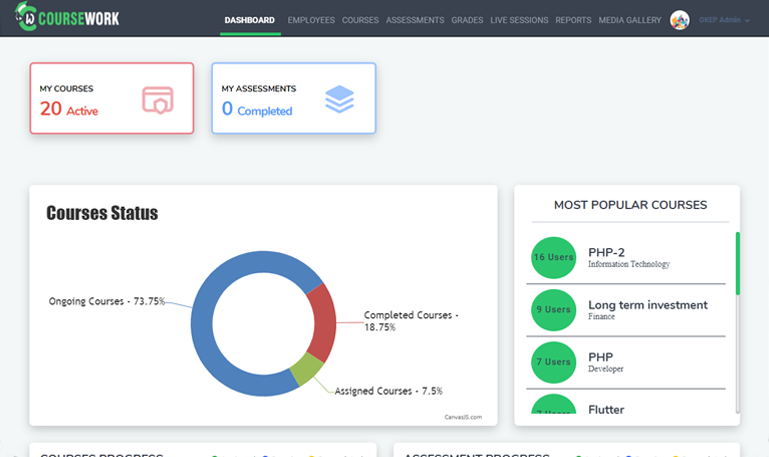Open the Media Gallery
The image size is (769, 457).
[630, 20]
